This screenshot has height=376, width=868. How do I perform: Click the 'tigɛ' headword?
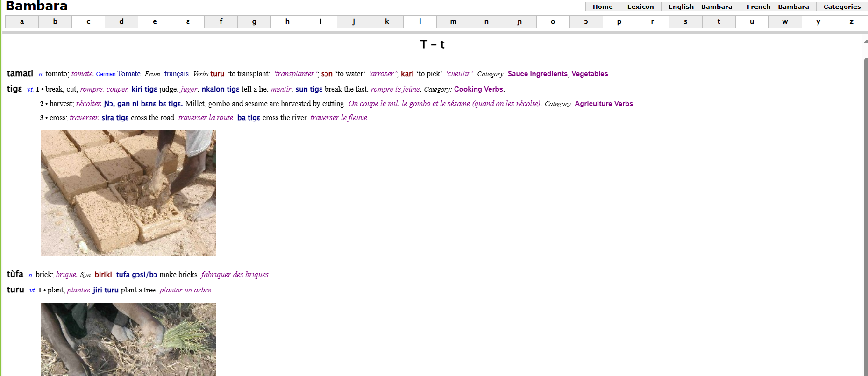click(14, 89)
